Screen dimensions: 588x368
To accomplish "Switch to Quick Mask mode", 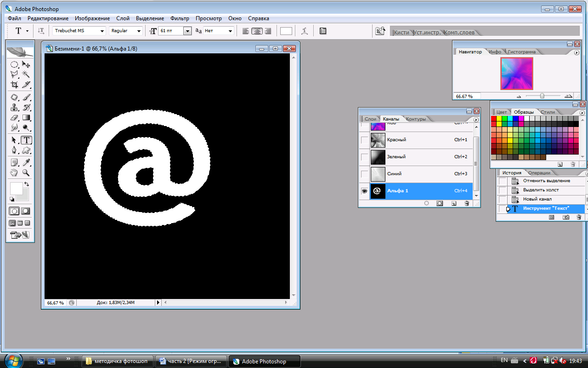I will (26, 211).
